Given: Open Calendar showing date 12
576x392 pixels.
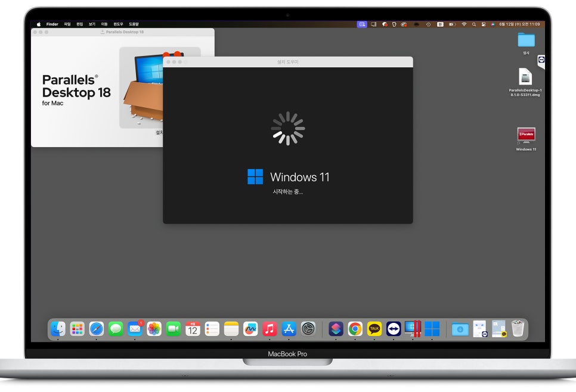Looking at the screenshot, I should point(193,329).
